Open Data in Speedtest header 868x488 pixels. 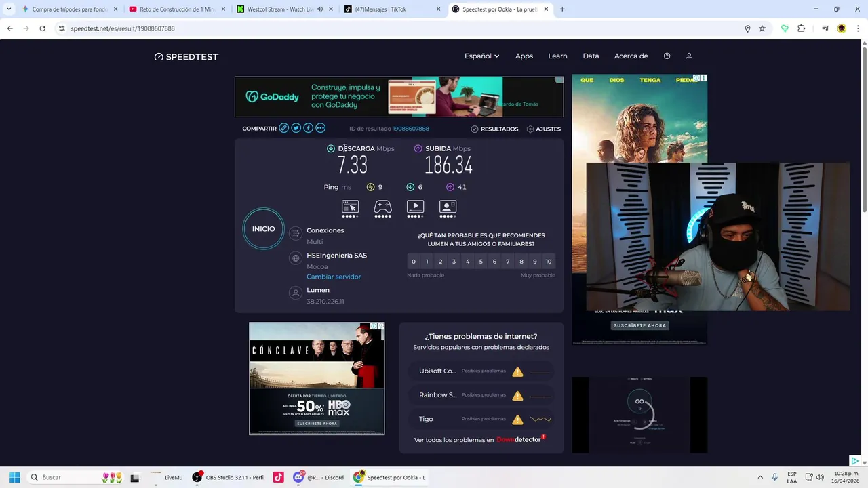[x=591, y=56]
